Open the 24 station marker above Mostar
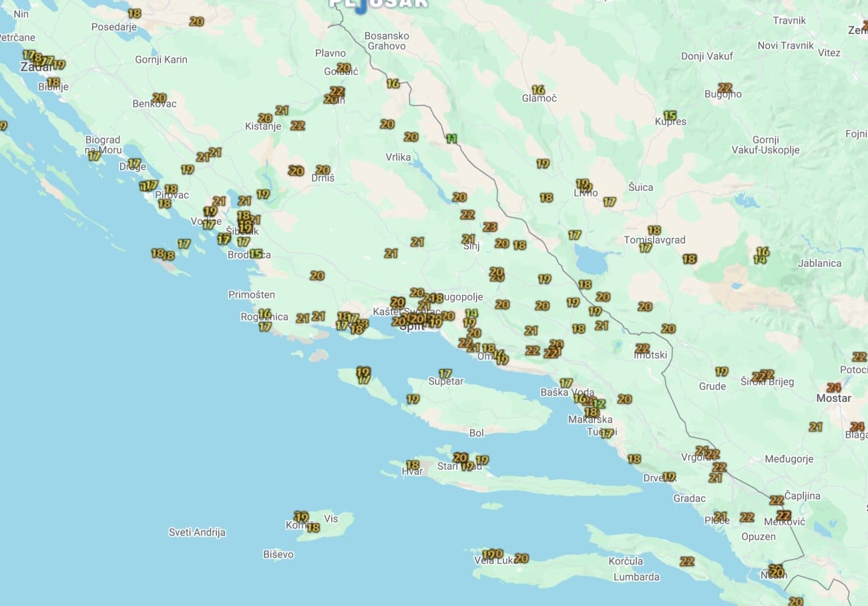 coord(833,387)
